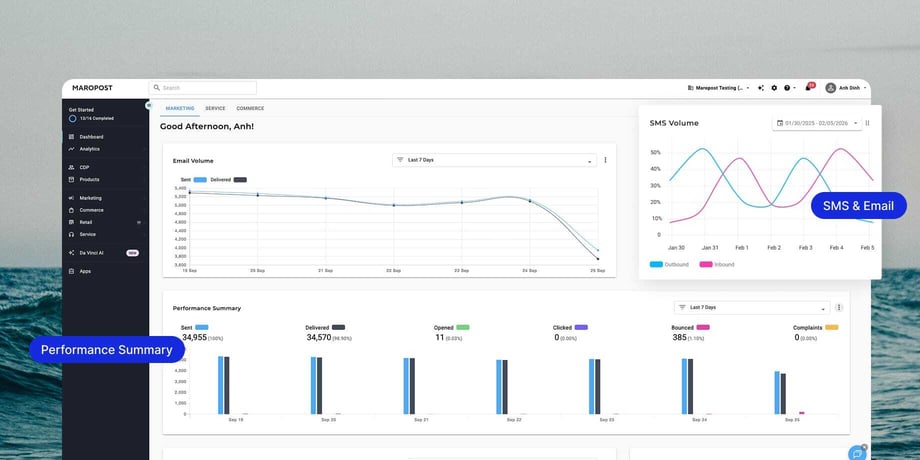Click the Da Vinci AI sparkle icon in sidebar
Image resolution: width=920 pixels, height=460 pixels.
point(72,253)
